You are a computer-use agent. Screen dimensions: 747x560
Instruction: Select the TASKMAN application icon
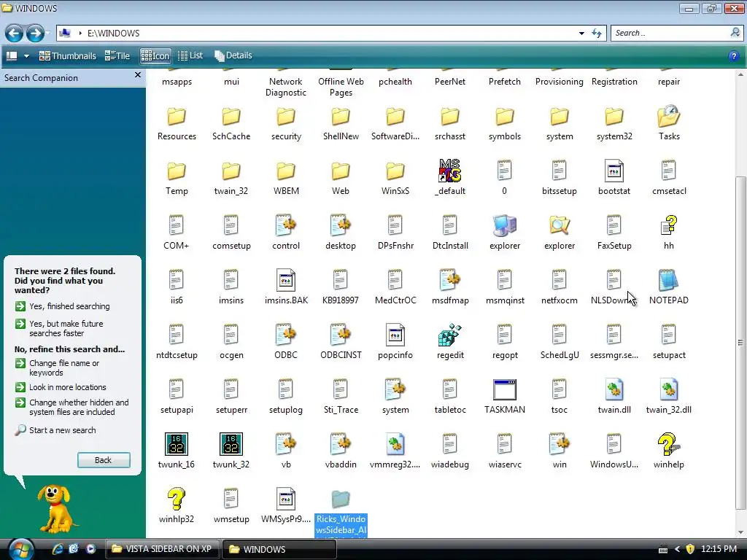(x=505, y=389)
